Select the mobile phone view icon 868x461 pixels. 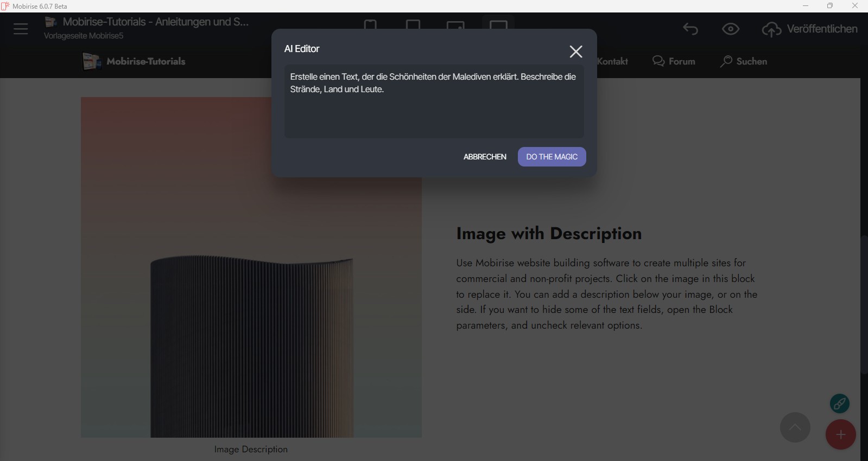370,24
